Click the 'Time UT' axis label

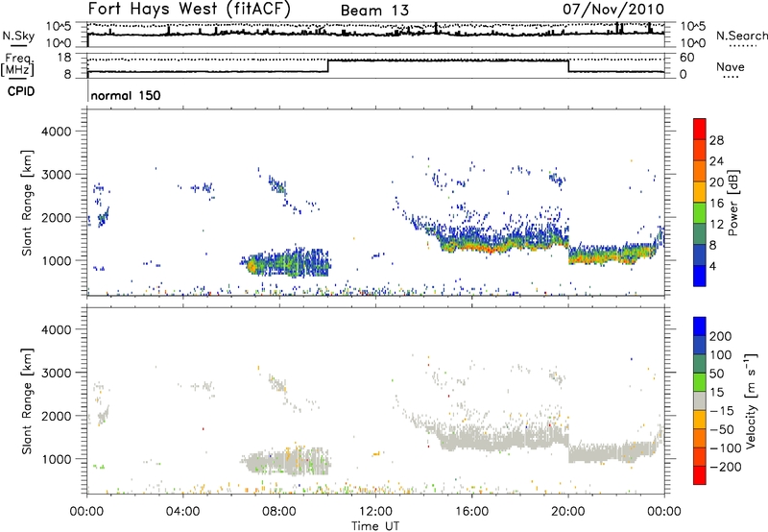click(x=375, y=526)
